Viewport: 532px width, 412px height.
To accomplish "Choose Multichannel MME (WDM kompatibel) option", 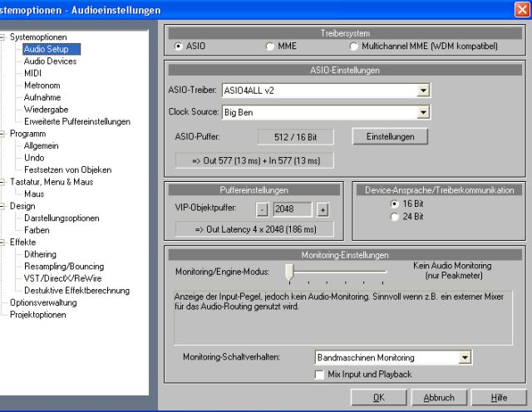I will (x=353, y=47).
